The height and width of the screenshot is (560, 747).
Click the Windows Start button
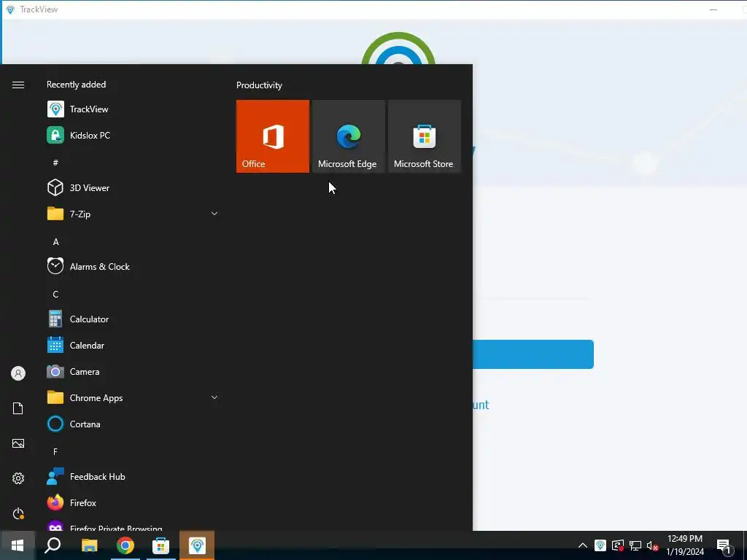[18, 545]
